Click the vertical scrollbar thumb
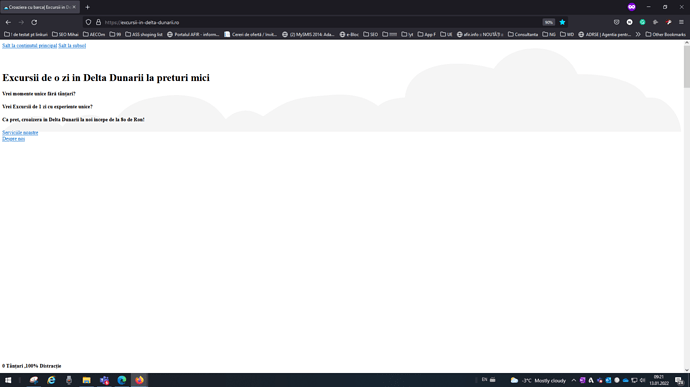 [686, 67]
